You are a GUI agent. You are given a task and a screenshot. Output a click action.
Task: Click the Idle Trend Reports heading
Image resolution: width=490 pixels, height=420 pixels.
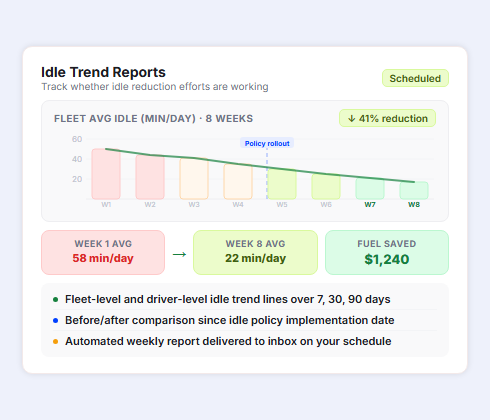pyautogui.click(x=103, y=72)
